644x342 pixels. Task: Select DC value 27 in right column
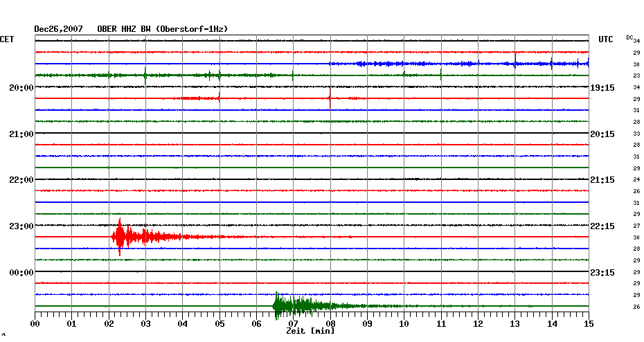636,226
